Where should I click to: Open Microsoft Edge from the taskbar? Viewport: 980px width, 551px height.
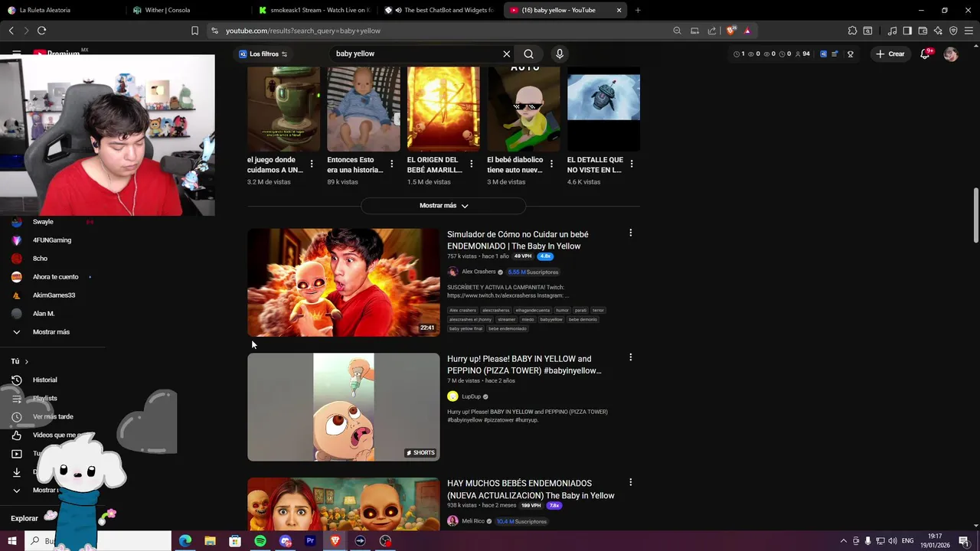click(185, 541)
